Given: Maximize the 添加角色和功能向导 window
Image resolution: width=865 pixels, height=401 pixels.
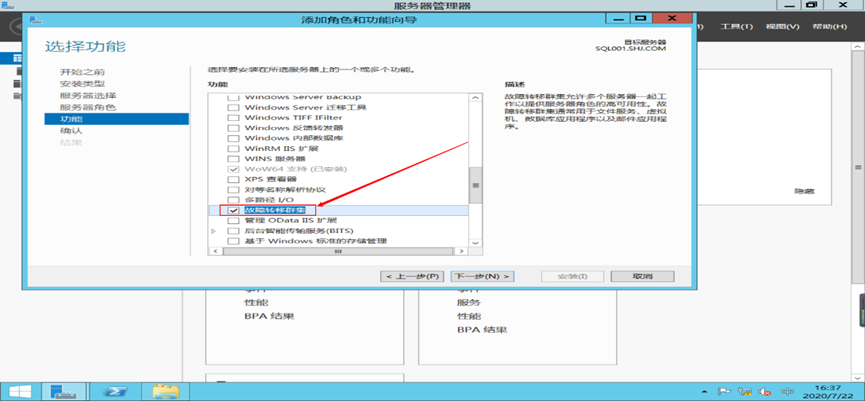Looking at the screenshot, I should 640,19.
